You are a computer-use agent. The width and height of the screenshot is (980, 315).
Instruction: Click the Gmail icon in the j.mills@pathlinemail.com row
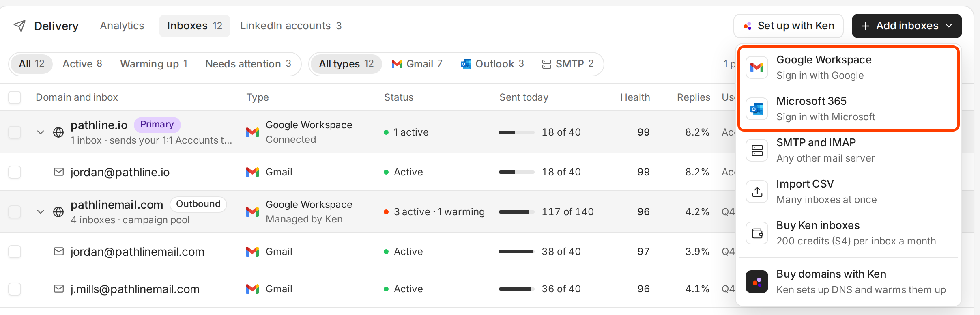tap(252, 289)
